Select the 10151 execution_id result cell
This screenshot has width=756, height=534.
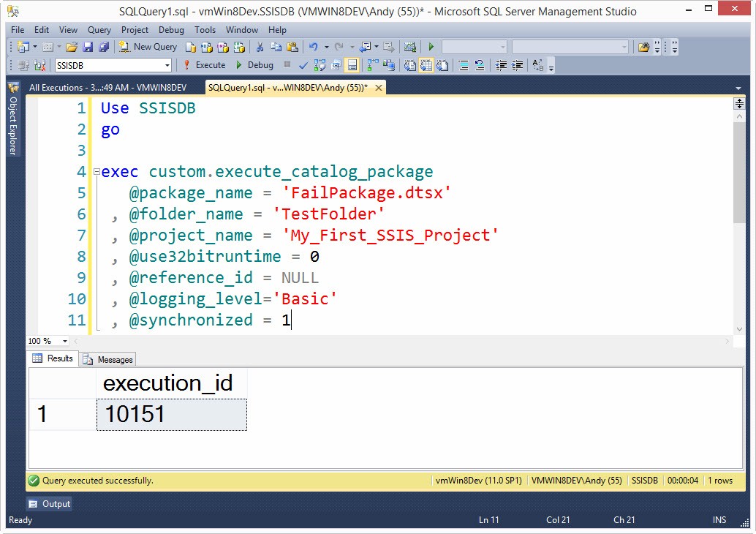point(171,415)
